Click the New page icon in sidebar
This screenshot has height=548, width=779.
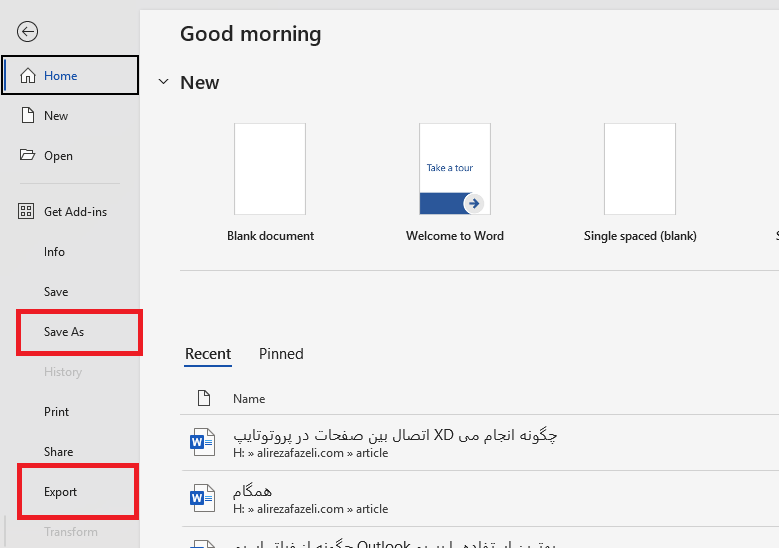[x=28, y=115]
